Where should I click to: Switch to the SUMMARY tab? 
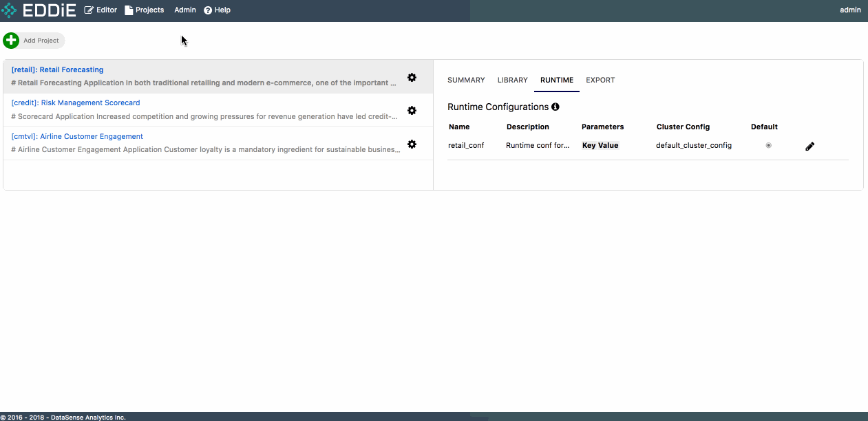tap(466, 80)
